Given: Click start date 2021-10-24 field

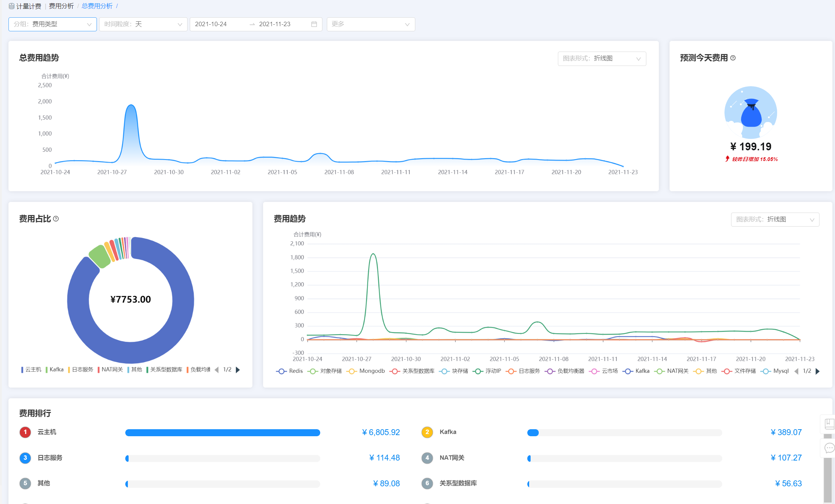Looking at the screenshot, I should [211, 24].
